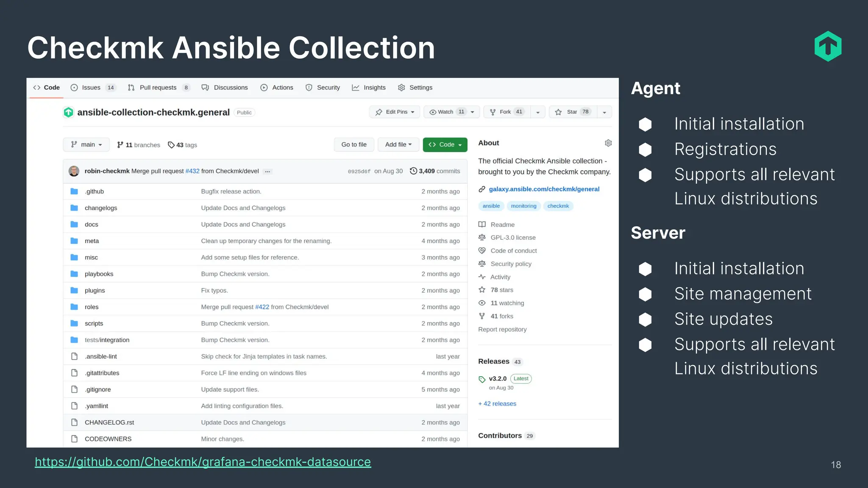This screenshot has height=488, width=868.
Task: Click Report repository link
Action: [503, 330]
